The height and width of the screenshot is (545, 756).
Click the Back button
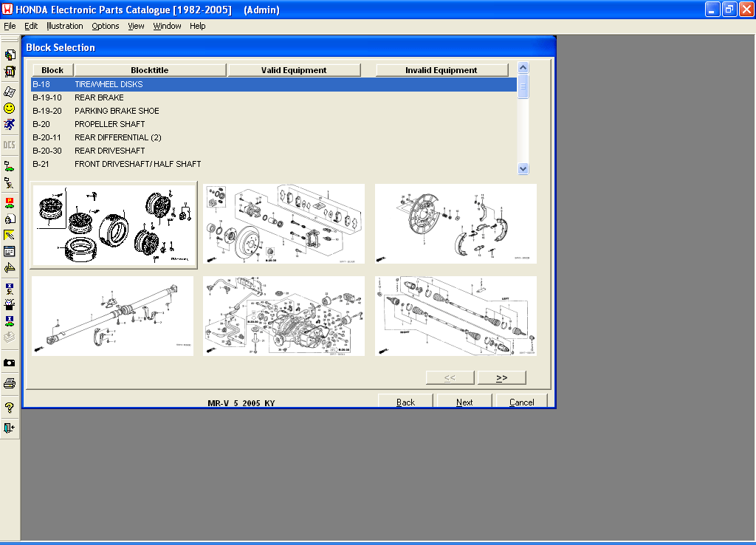405,401
